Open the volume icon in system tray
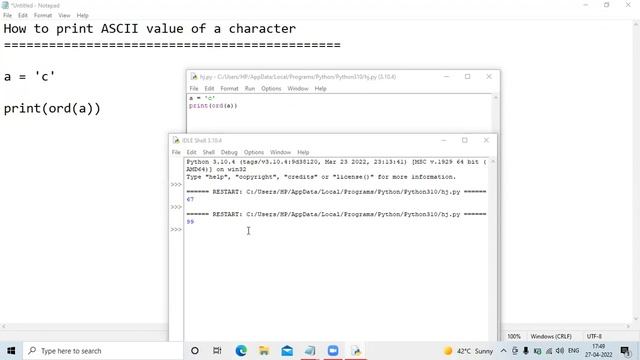This screenshot has height=360, width=640. (560, 351)
